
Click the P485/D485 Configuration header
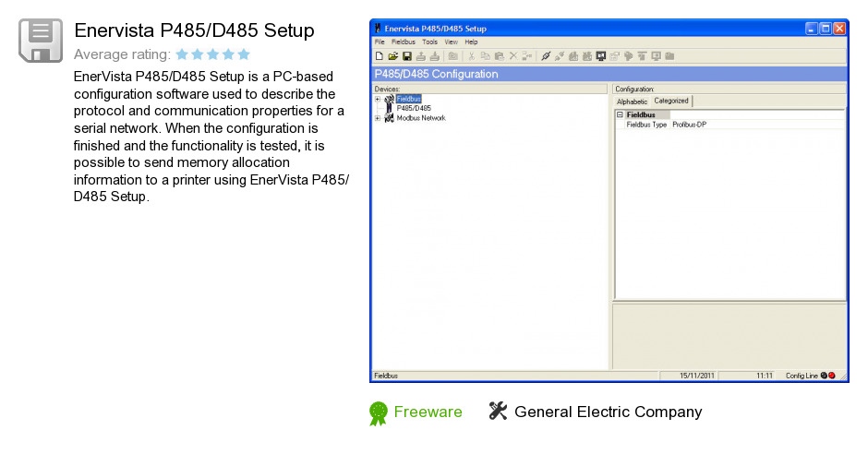[436, 74]
